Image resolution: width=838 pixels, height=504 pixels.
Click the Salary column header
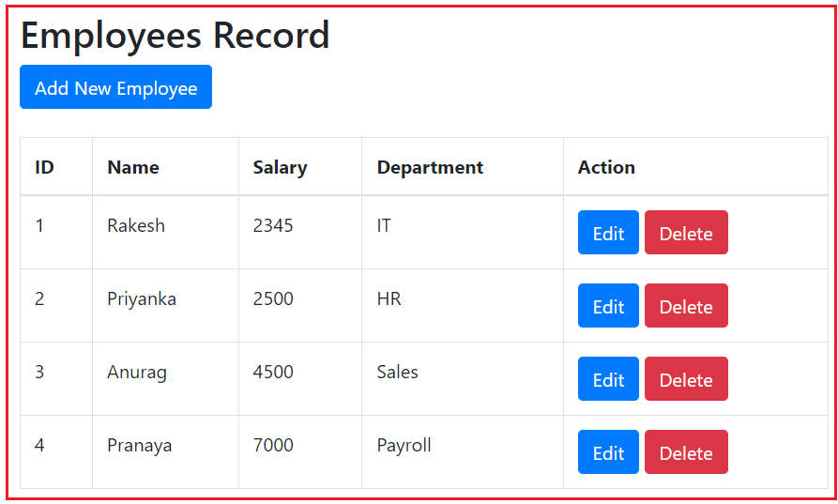280,167
